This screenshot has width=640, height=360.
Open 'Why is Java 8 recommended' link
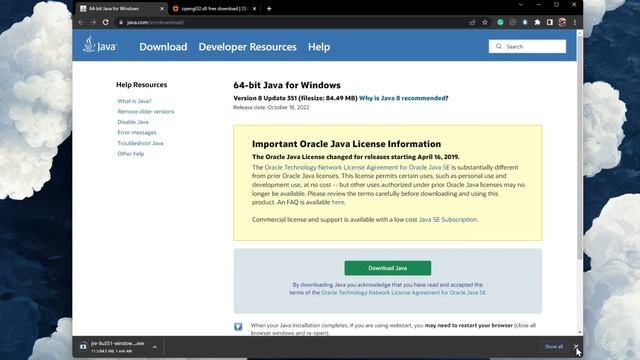tap(403, 98)
